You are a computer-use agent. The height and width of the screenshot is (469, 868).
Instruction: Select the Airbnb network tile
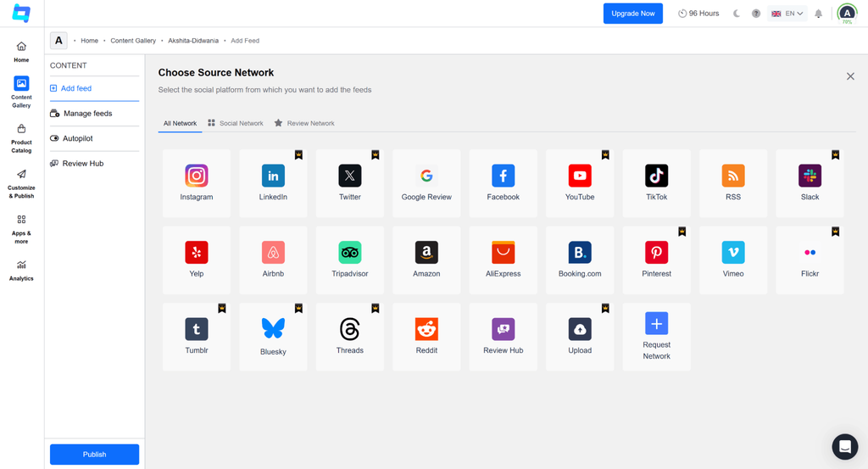coord(273,260)
